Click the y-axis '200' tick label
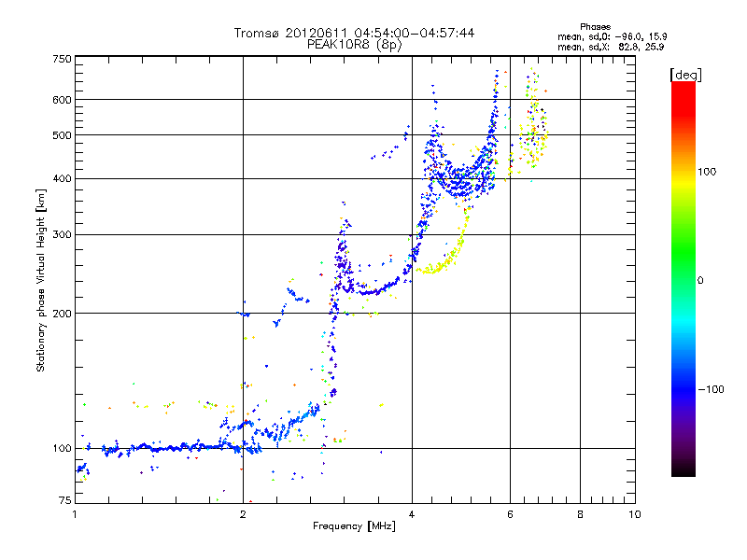The height and width of the screenshot is (560, 747). click(63, 314)
